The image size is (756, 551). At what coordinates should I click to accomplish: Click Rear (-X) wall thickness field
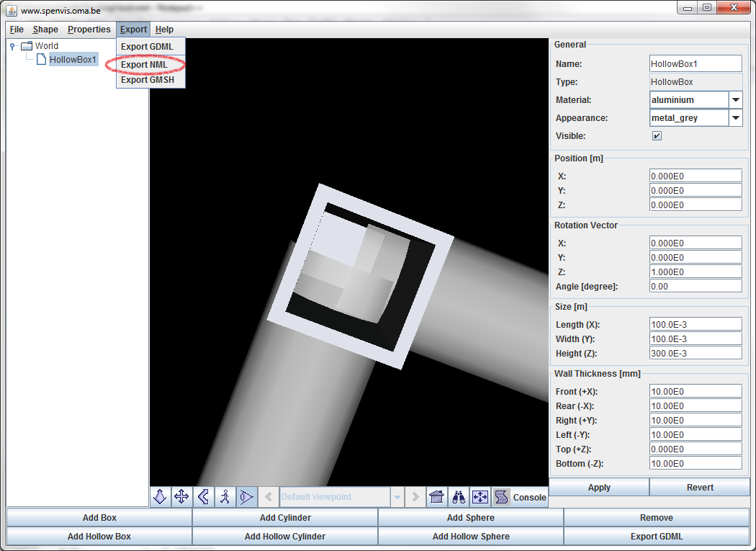pos(696,406)
